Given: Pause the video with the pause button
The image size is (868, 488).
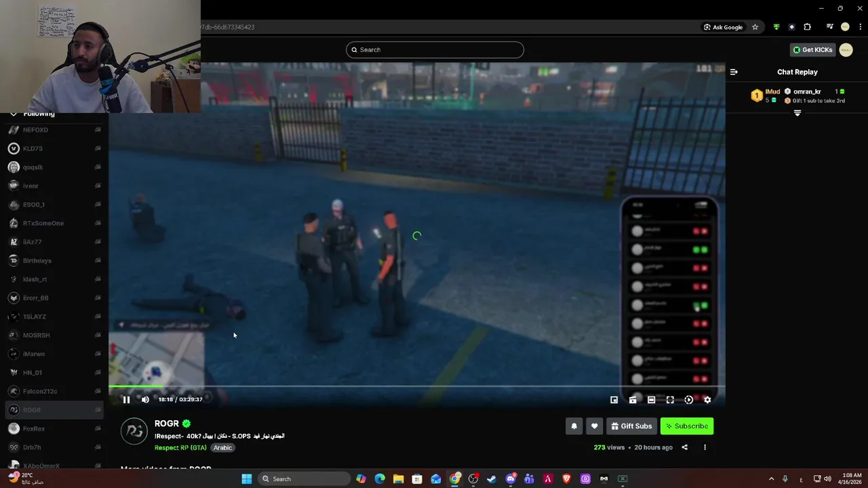Looking at the screenshot, I should (x=126, y=400).
